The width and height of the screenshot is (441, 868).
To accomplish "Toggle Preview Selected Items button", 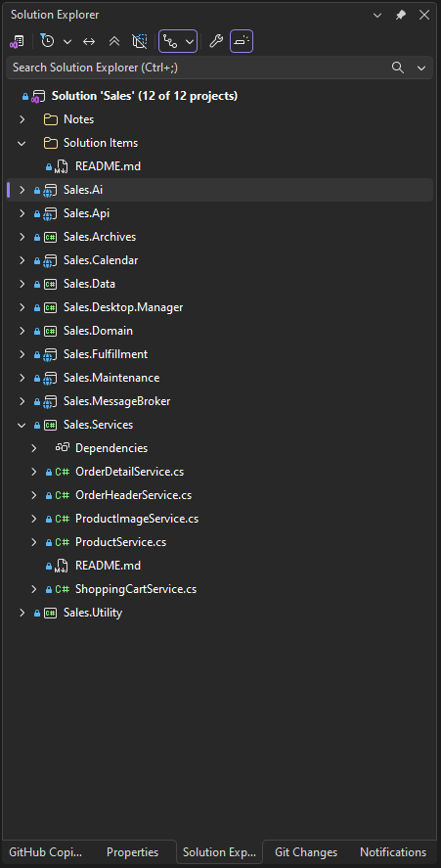I will click(242, 41).
